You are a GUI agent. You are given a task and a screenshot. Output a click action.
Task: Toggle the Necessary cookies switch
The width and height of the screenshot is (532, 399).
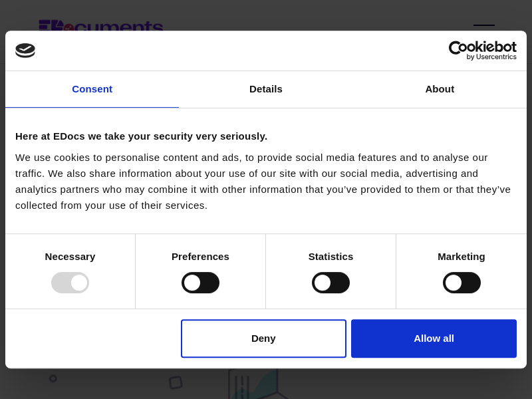[70, 283]
